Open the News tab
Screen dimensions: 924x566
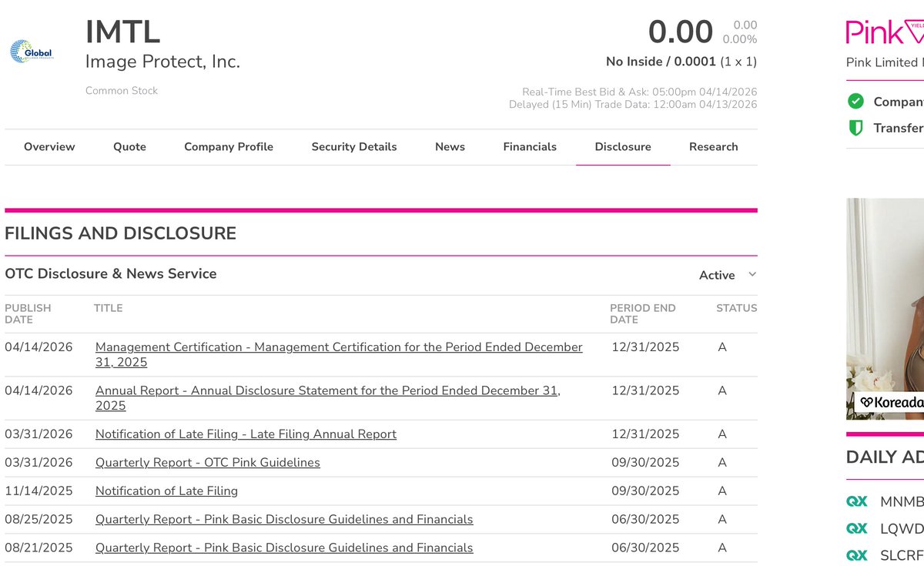[x=450, y=146]
